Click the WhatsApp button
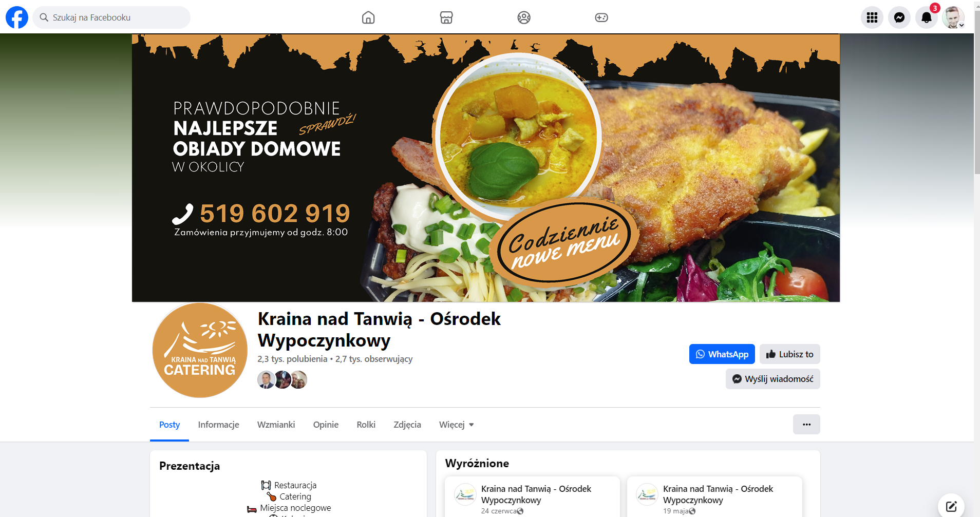This screenshot has height=517, width=980. pos(722,354)
